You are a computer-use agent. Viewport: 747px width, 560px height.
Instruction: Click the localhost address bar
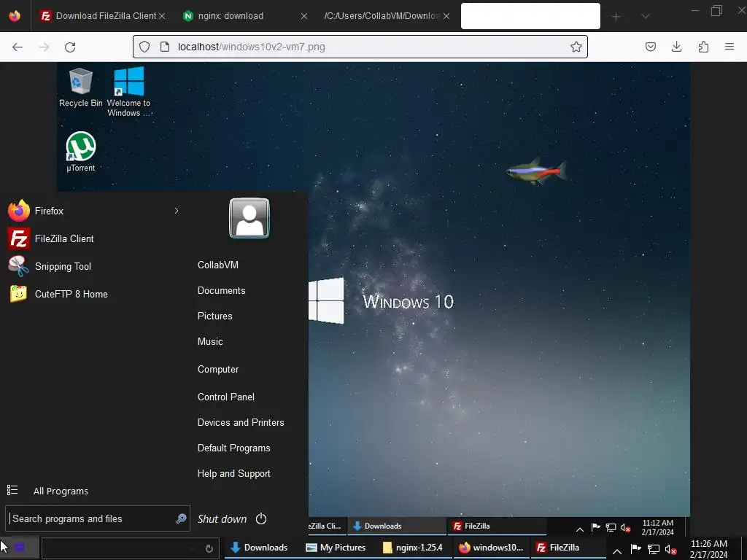point(360,47)
